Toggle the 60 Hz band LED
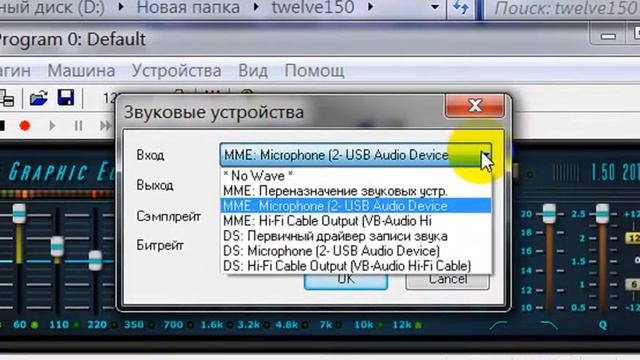Viewport: 640px width, 360px height. coord(35,325)
